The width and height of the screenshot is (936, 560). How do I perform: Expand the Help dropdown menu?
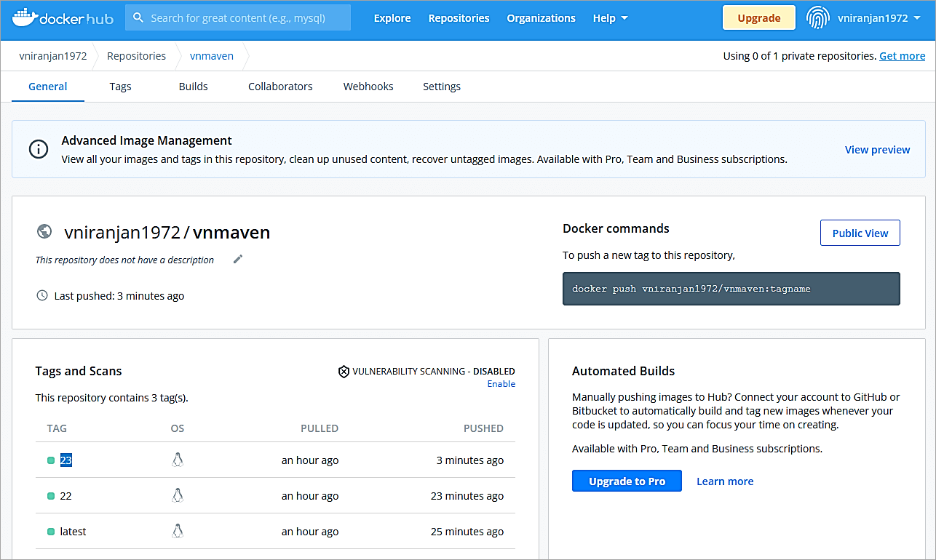point(610,18)
